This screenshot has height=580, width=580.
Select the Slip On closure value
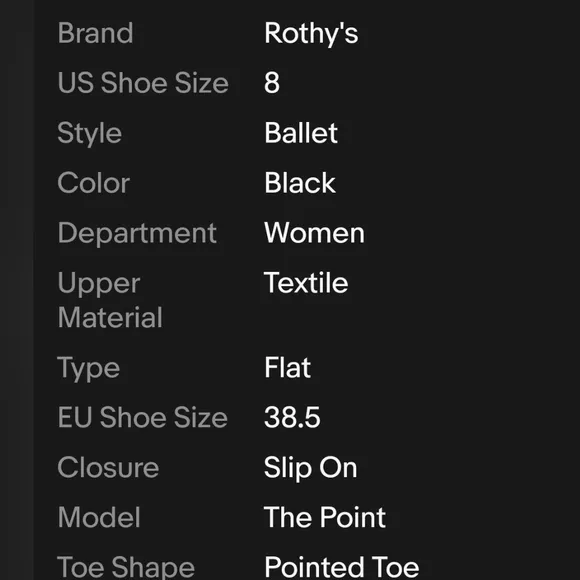click(x=311, y=468)
